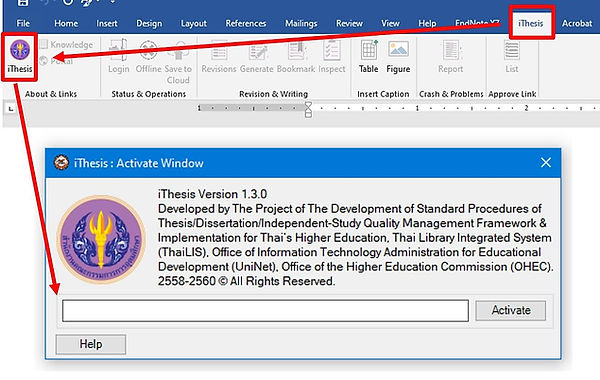The width and height of the screenshot is (600, 380).
Task: Click the iThesis logo button in ribbon
Action: 20,57
